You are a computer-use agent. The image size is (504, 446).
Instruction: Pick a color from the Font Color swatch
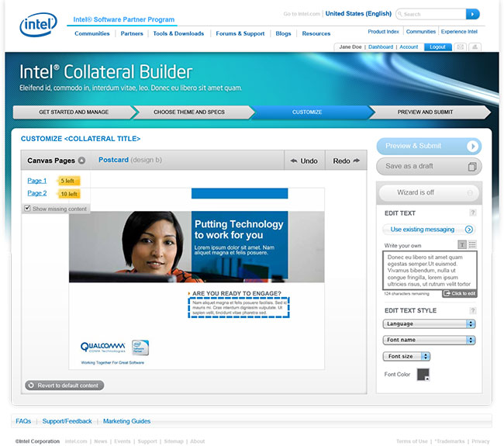(x=423, y=375)
